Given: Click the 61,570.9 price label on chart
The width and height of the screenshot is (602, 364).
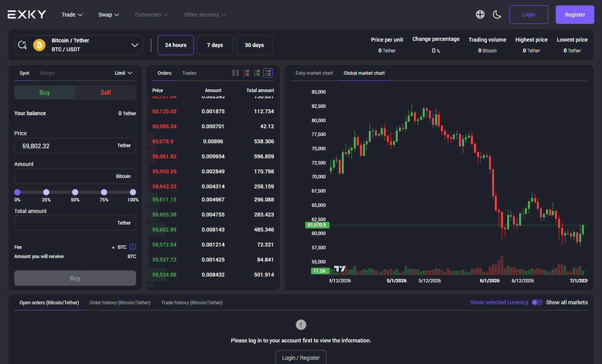Looking at the screenshot, I should [x=317, y=225].
